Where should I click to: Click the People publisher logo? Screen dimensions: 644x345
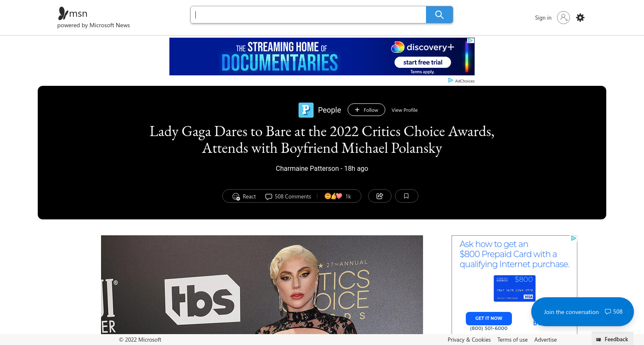[306, 110]
